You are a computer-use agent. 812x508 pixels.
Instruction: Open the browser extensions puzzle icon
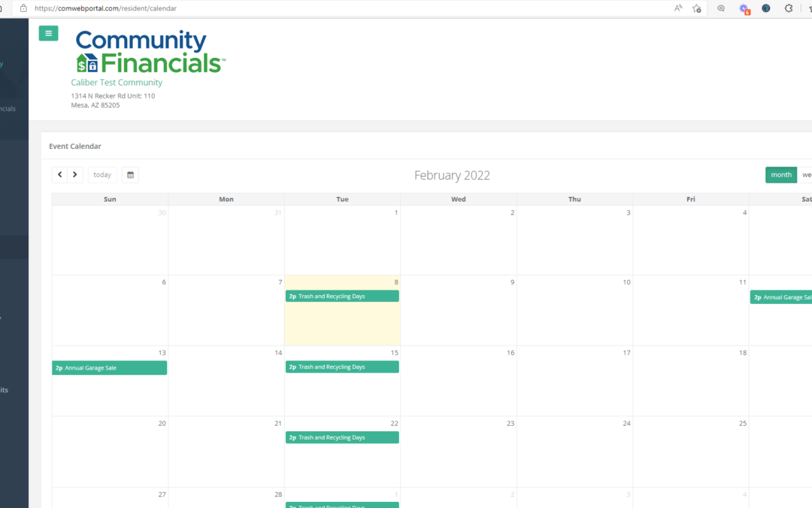coord(789,8)
